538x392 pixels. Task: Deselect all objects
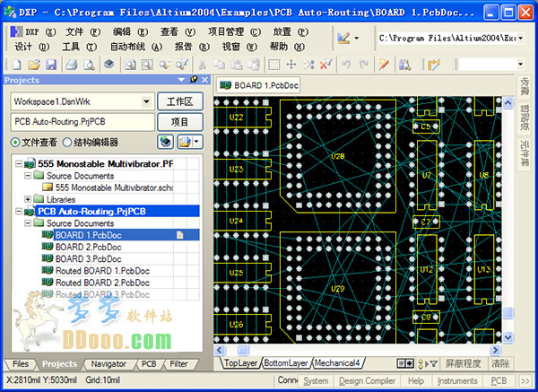point(308,65)
